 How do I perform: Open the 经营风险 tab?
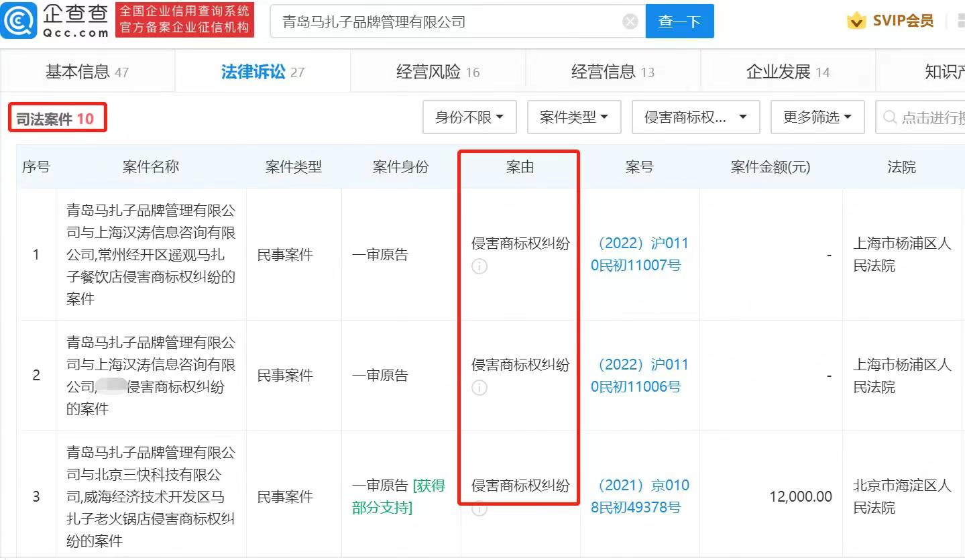point(438,72)
